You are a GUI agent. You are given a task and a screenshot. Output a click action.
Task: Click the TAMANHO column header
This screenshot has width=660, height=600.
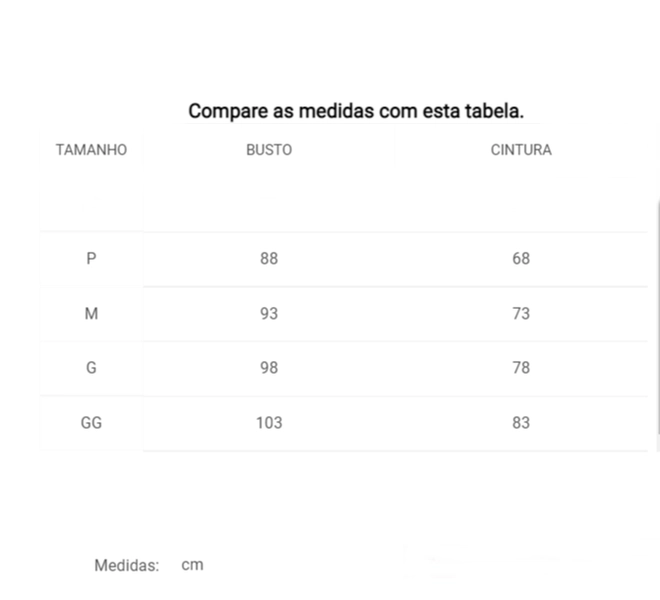pyautogui.click(x=91, y=150)
